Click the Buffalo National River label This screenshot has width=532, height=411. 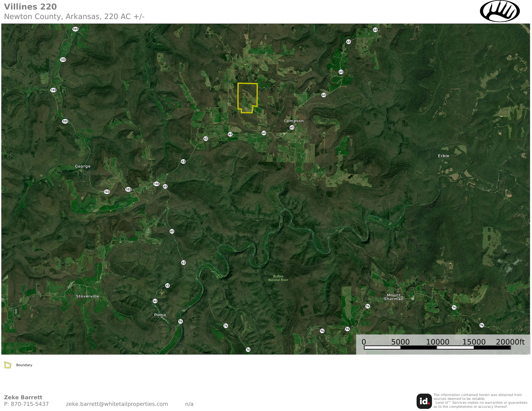278,278
